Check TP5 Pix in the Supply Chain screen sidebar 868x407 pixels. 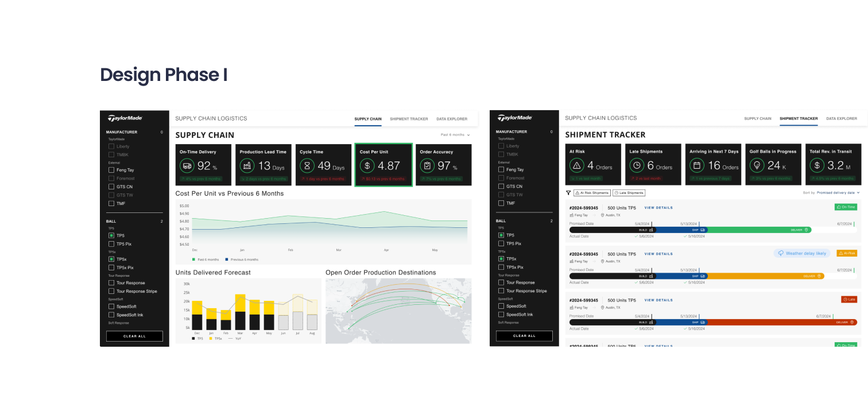[111, 244]
